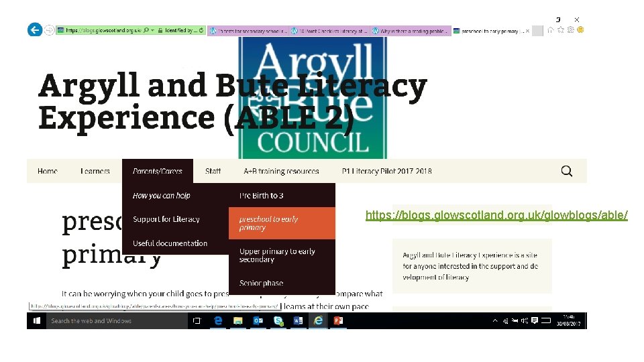Switch to the '10 Point Checklist' tab
This screenshot has height=362, width=644.
point(329,31)
